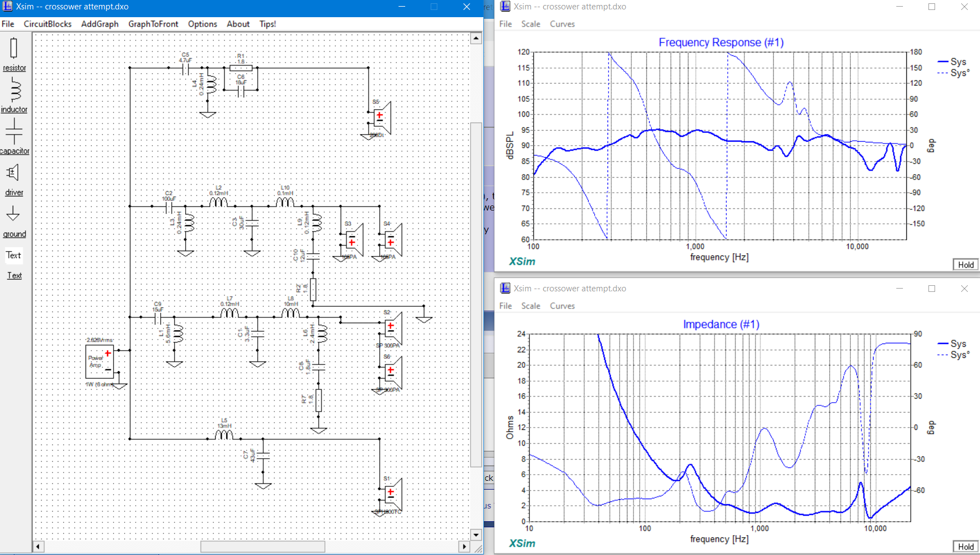Click the schematic scroll down arrow

(x=476, y=535)
